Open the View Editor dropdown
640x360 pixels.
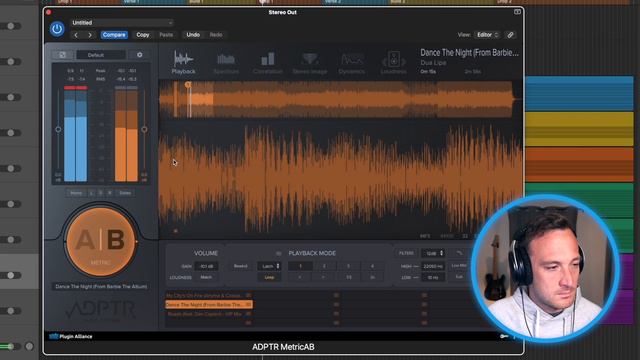(x=487, y=35)
